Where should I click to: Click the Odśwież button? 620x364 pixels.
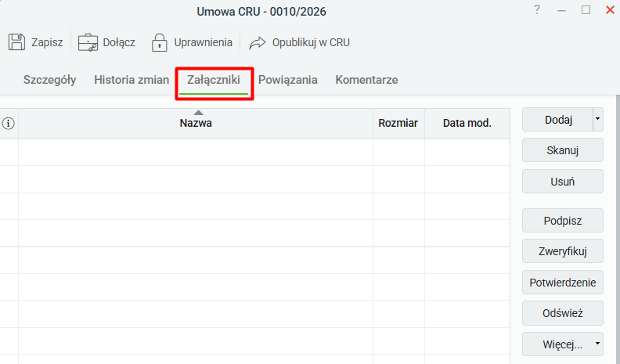click(563, 313)
